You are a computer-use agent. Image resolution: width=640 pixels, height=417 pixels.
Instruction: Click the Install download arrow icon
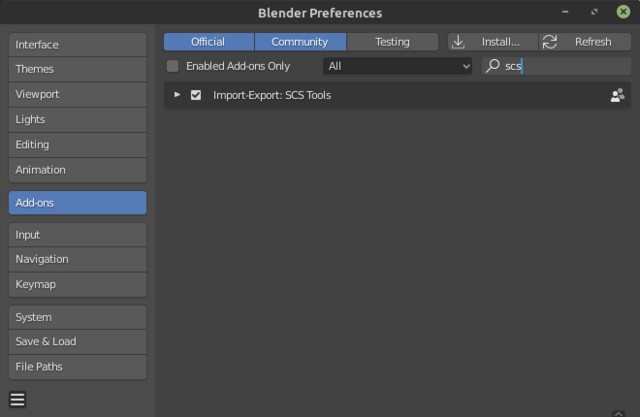click(x=458, y=42)
